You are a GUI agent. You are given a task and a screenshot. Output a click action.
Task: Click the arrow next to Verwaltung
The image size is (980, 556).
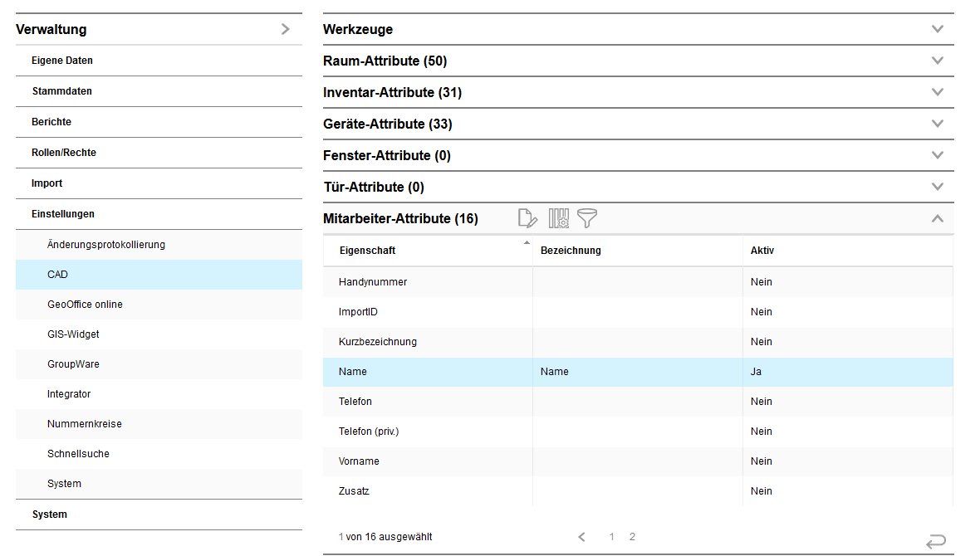[285, 30]
